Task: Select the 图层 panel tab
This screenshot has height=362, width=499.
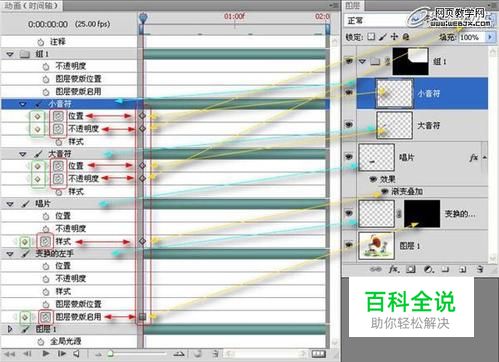Action: pos(353,5)
